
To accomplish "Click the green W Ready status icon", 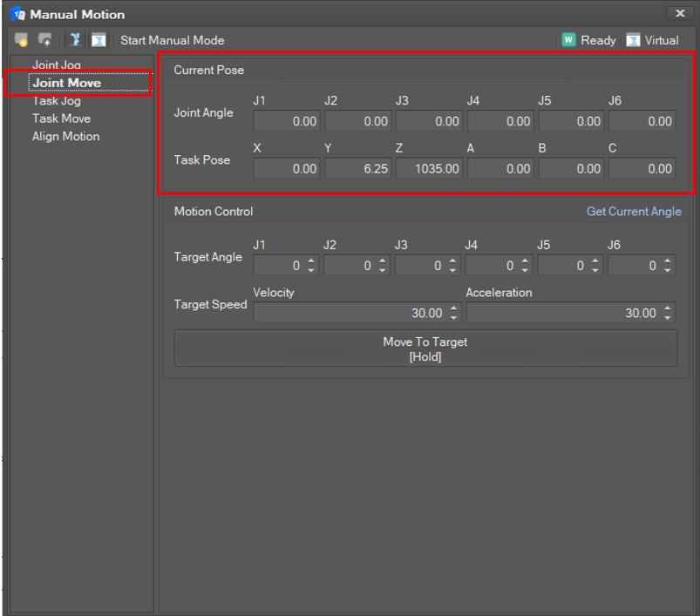I will (x=568, y=40).
